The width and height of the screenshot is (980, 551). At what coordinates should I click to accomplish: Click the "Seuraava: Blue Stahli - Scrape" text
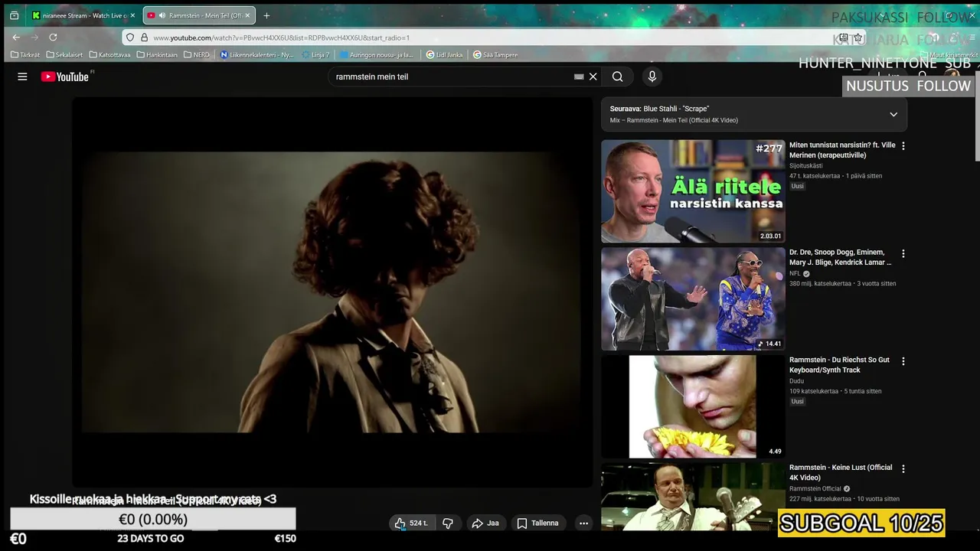coord(659,109)
